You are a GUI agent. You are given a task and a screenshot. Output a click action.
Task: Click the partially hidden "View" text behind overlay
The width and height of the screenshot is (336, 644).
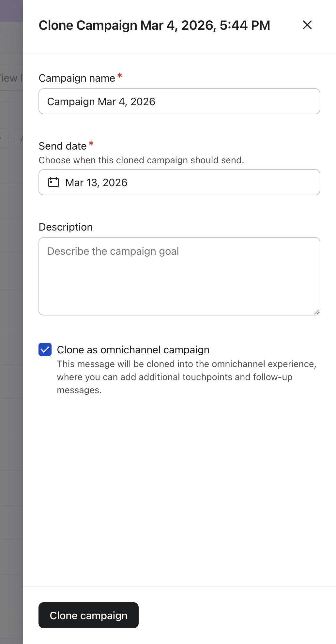pos(9,78)
